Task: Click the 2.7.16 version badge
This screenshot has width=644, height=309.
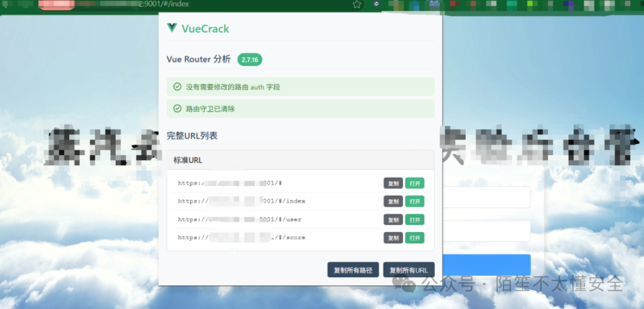Action: [x=250, y=60]
